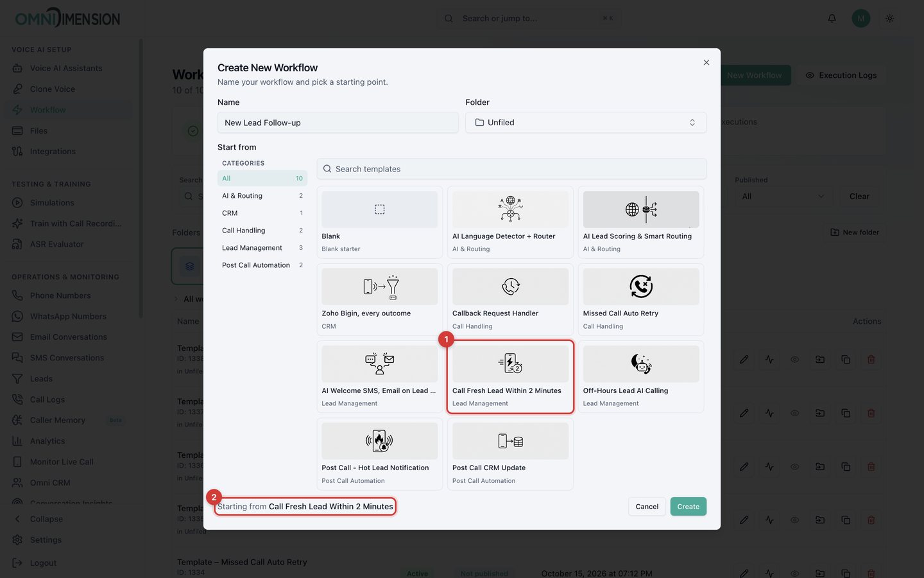The width and height of the screenshot is (924, 578).
Task: Open the Published filter dropdown
Action: [x=783, y=197]
